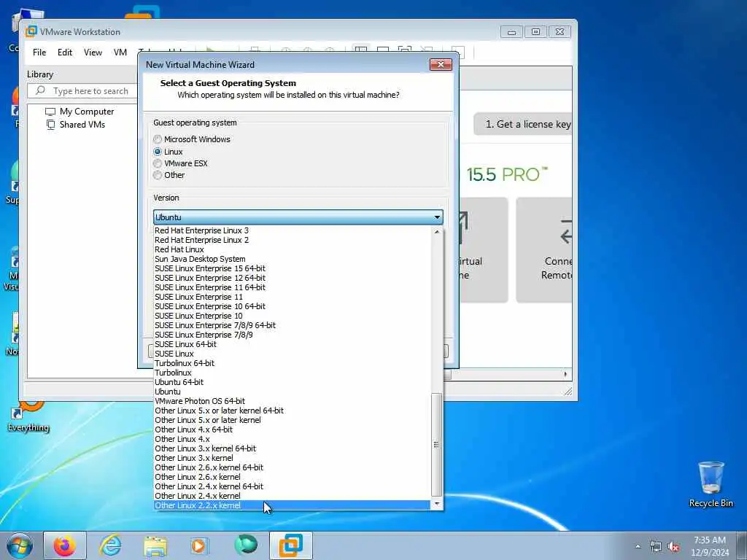This screenshot has width=747, height=560.
Task: Open the File menu in VMware
Action: (x=39, y=52)
